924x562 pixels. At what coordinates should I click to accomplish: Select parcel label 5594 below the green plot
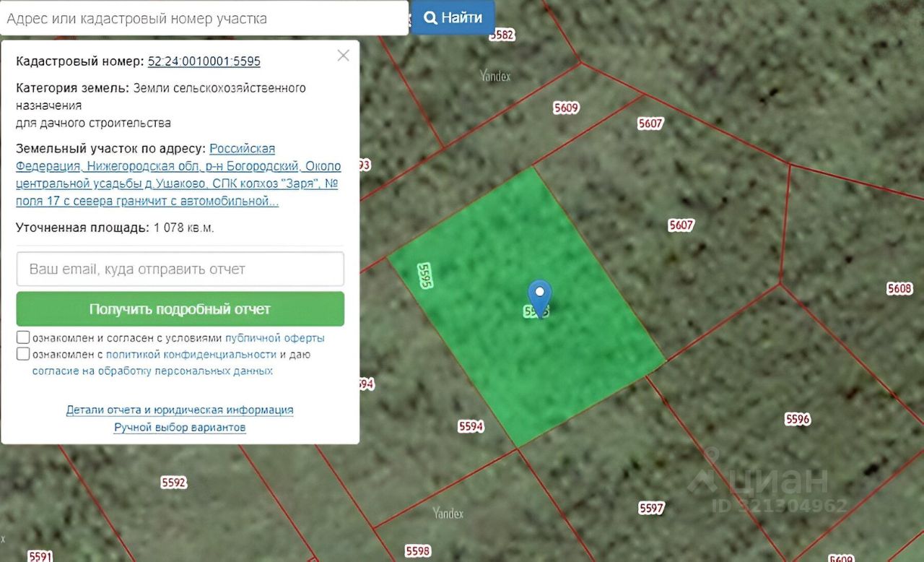pyautogui.click(x=471, y=427)
